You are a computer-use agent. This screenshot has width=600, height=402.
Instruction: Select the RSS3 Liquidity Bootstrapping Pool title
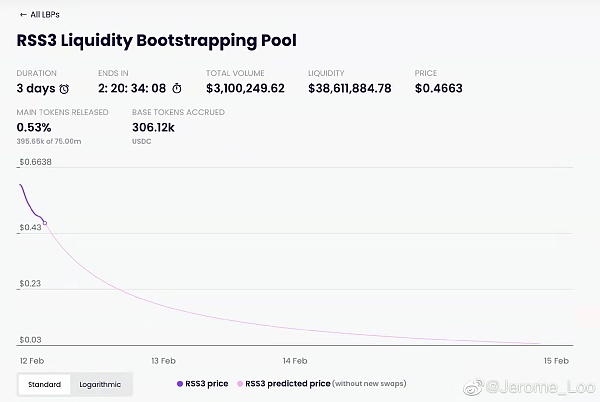coord(157,41)
